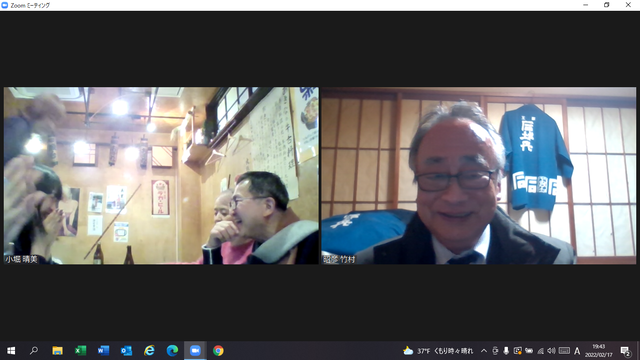Image resolution: width=640 pixels, height=360 pixels.
Task: Open the Windows Start menu
Action: [x=11, y=351]
